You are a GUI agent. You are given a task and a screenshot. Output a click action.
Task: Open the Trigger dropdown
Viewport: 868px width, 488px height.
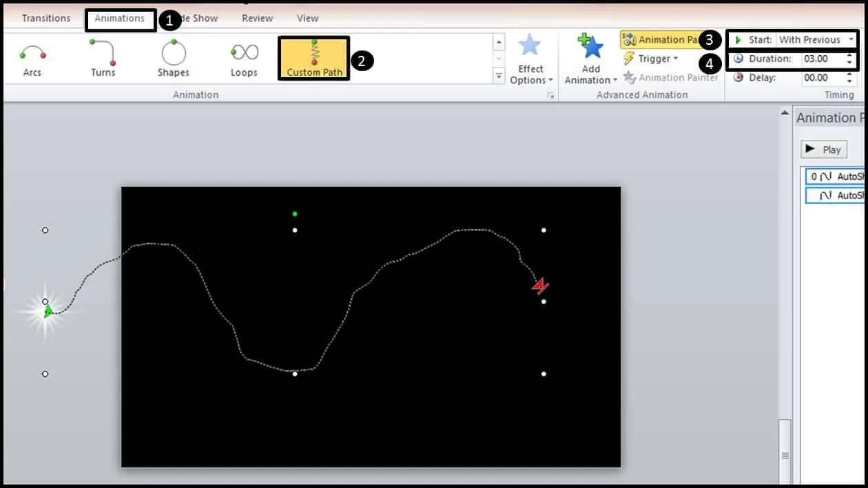[650, 59]
